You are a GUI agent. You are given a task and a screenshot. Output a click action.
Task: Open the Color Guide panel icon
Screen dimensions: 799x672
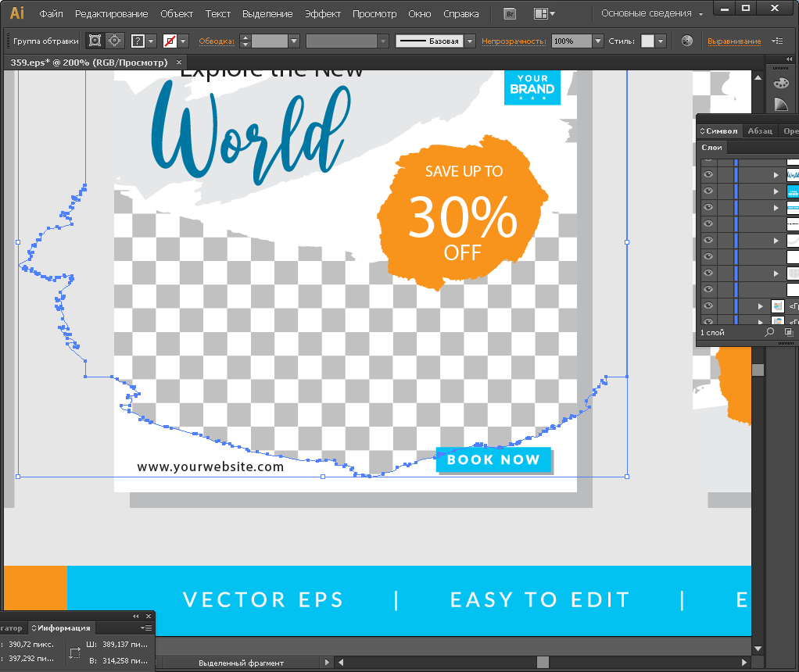coord(780,105)
